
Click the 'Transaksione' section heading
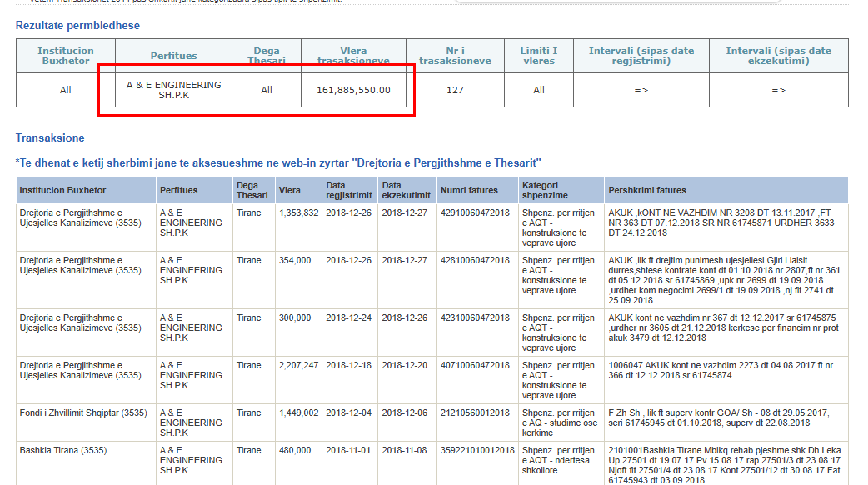click(50, 137)
